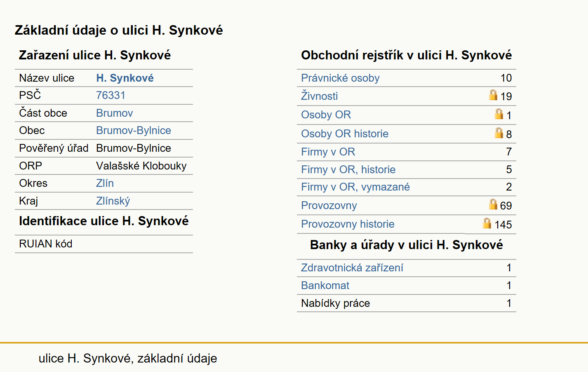588x372 pixels.
Task: Open the Brumov district link
Action: [115, 113]
